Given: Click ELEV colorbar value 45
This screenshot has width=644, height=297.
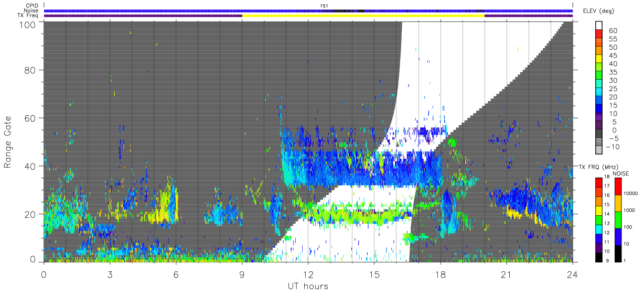Looking at the screenshot, I should (612, 56).
